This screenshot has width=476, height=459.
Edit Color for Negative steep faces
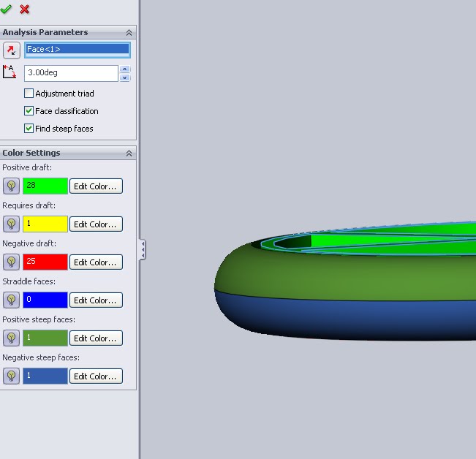[x=96, y=376]
